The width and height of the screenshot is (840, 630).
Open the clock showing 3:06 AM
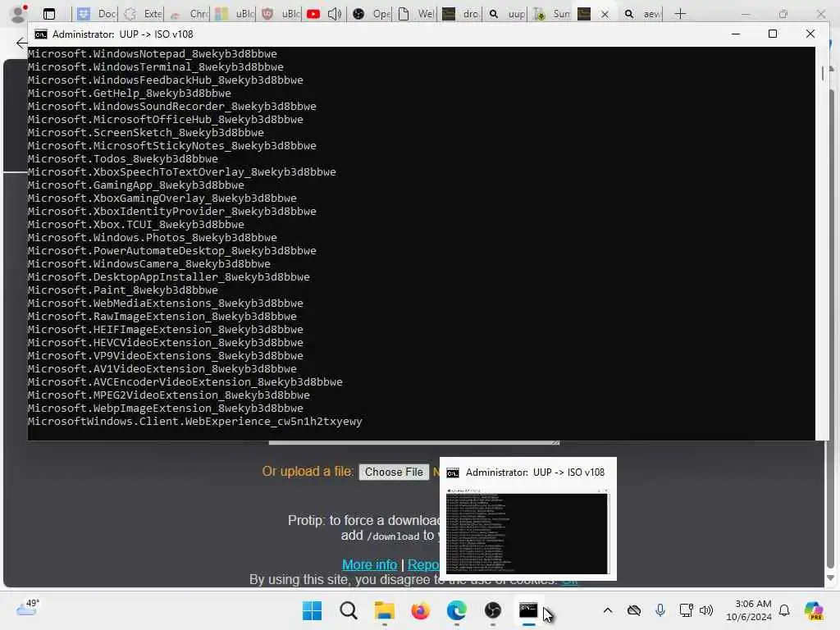[x=748, y=610]
